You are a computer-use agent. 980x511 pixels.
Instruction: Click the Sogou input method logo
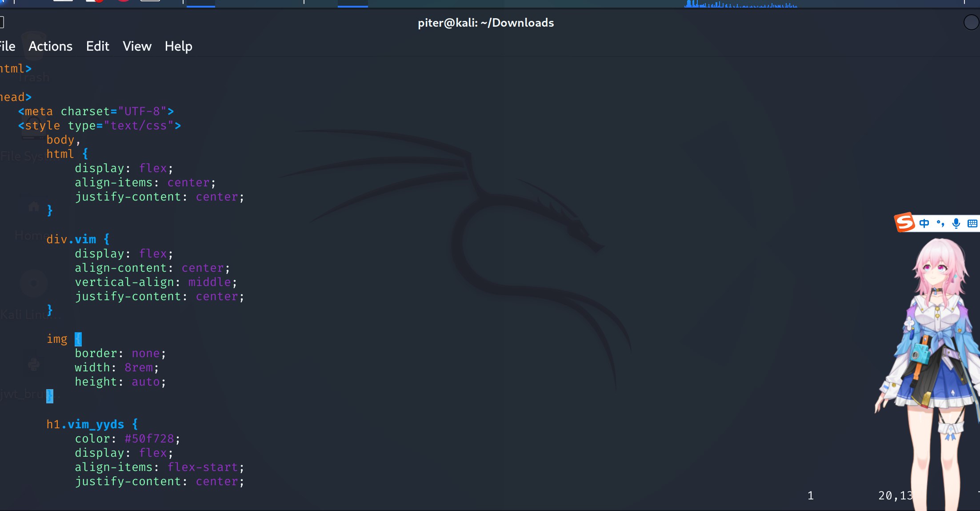click(904, 222)
